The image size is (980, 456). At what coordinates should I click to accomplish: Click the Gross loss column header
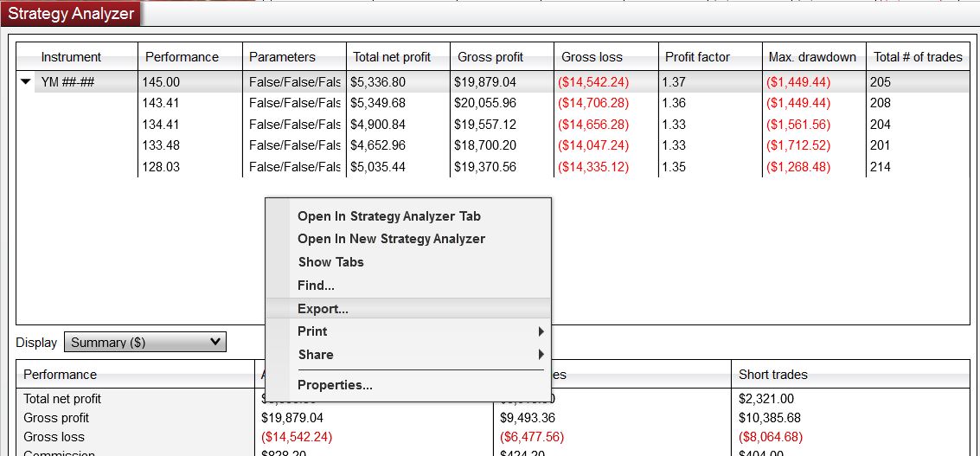coord(592,57)
